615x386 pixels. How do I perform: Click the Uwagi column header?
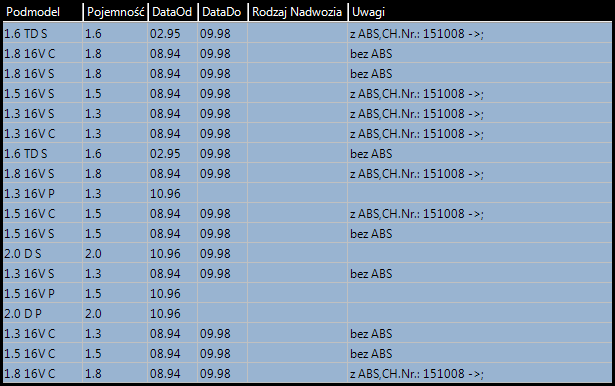click(480, 12)
